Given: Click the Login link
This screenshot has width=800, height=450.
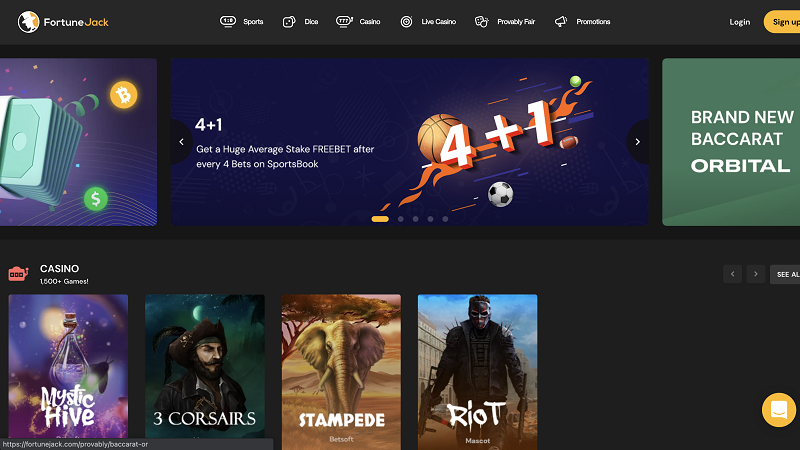Looking at the screenshot, I should click(x=740, y=22).
